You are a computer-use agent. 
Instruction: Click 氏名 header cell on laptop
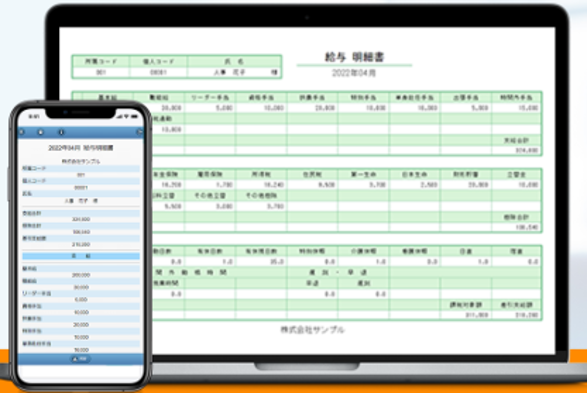234,61
